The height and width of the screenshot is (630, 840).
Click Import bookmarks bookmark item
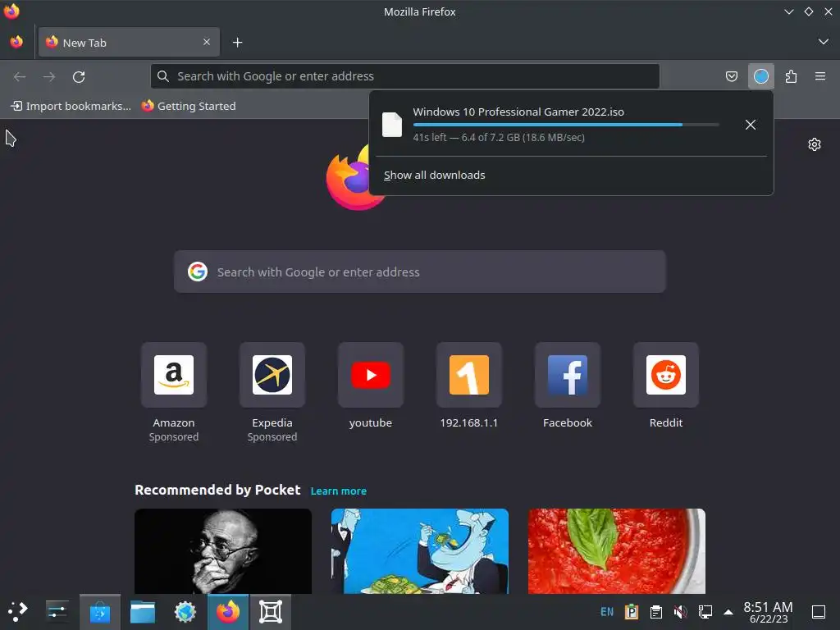point(71,106)
